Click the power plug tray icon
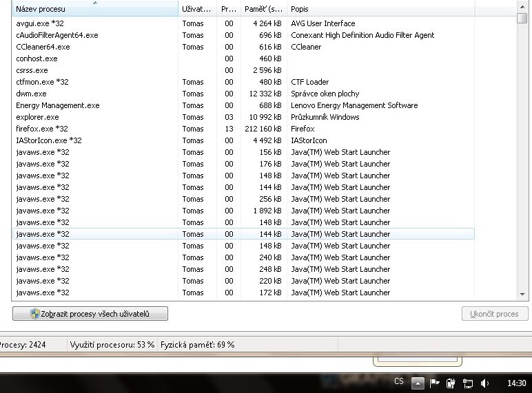The width and height of the screenshot is (532, 393). click(x=451, y=383)
